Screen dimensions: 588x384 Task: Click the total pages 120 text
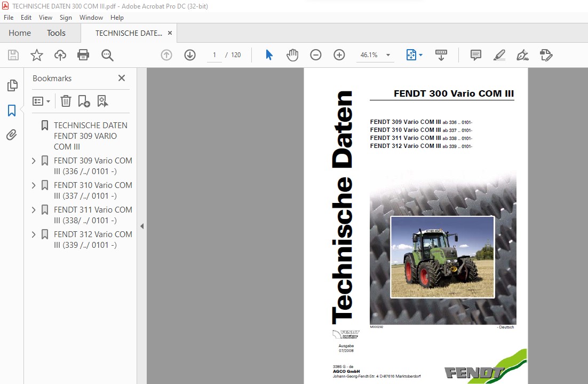[236, 55]
